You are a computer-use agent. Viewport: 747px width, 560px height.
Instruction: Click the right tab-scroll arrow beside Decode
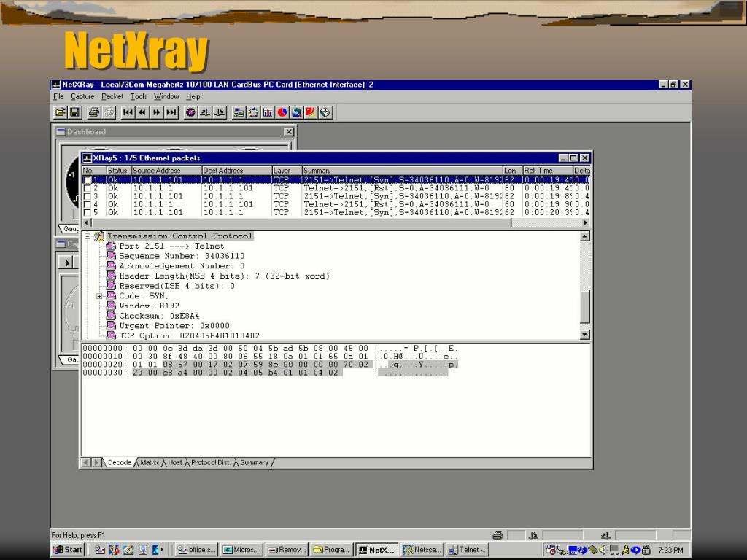(x=96, y=462)
